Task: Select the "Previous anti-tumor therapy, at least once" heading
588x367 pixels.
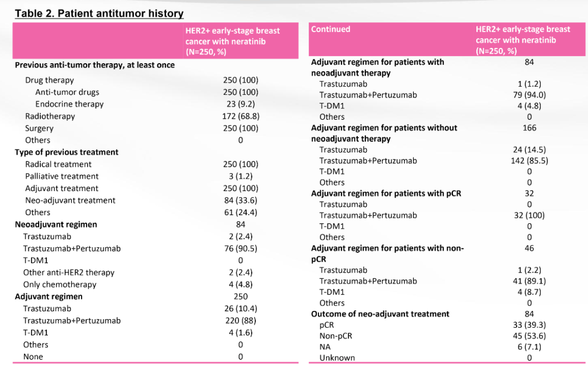Action: pos(95,65)
